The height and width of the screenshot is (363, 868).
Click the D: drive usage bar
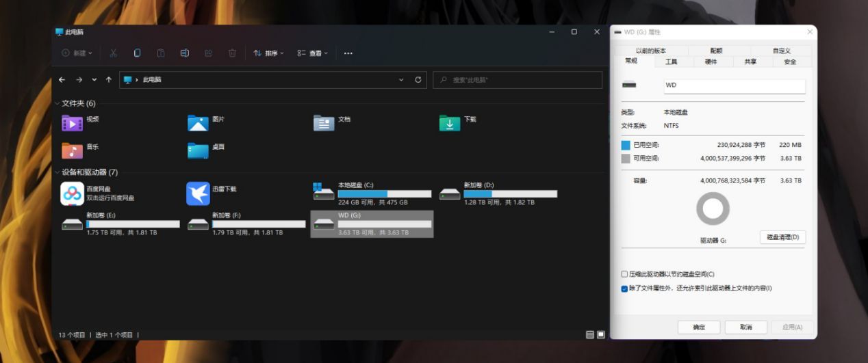click(x=511, y=194)
